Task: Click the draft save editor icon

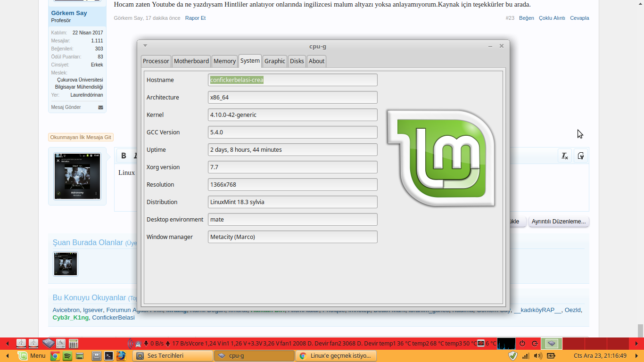Action: tap(581, 156)
